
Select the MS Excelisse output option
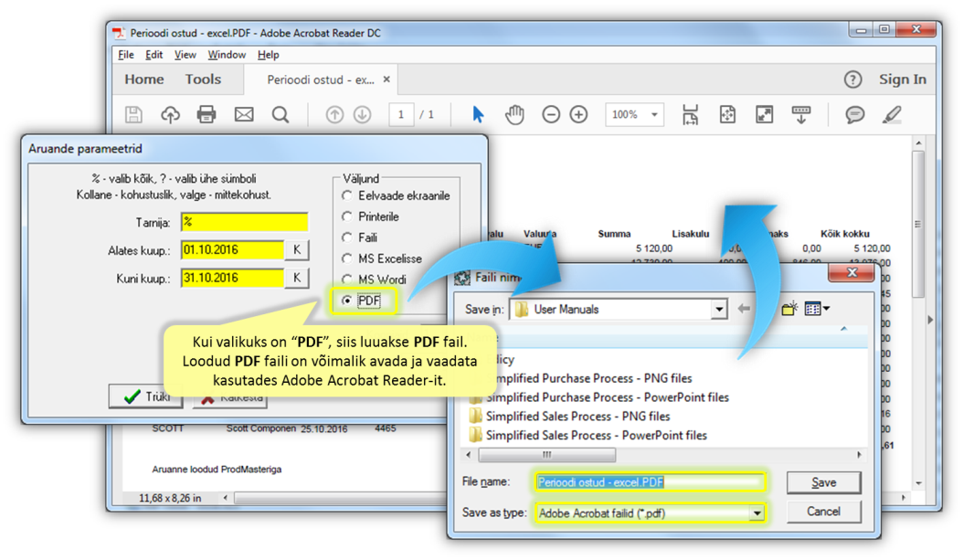(382, 259)
